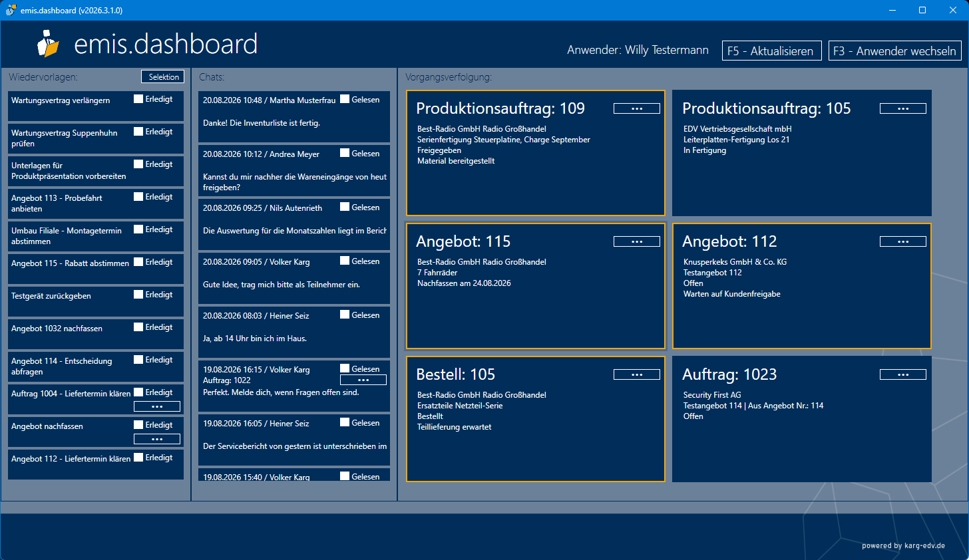Click the 'Produktionsauftrag: 109' card title

500,108
